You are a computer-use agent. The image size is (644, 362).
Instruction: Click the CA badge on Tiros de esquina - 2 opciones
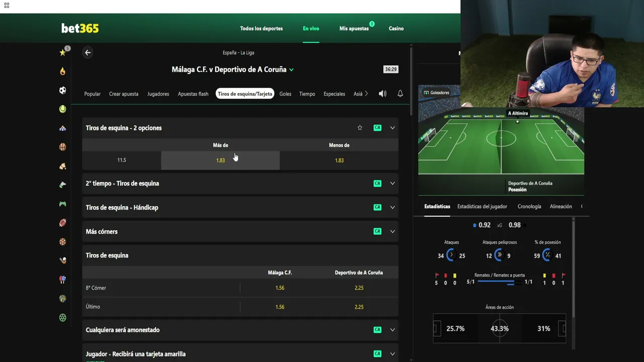click(377, 128)
